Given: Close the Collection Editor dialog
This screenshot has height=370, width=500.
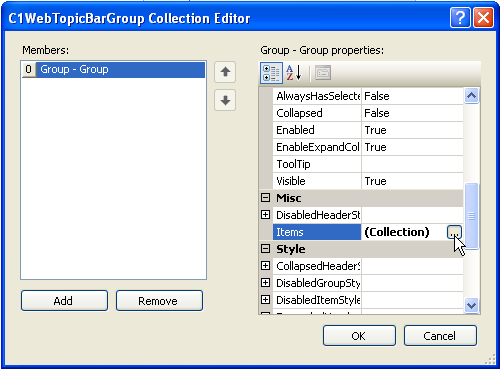Looking at the screenshot, I should pos(483,18).
